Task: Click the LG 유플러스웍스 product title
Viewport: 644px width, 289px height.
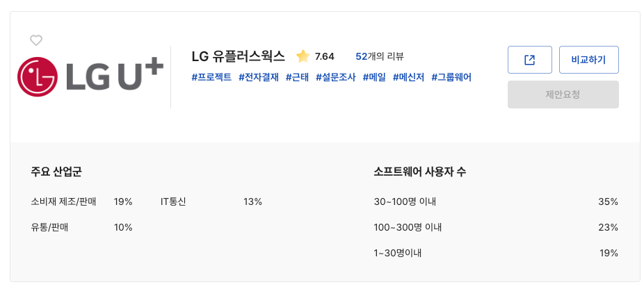Action: pos(238,56)
